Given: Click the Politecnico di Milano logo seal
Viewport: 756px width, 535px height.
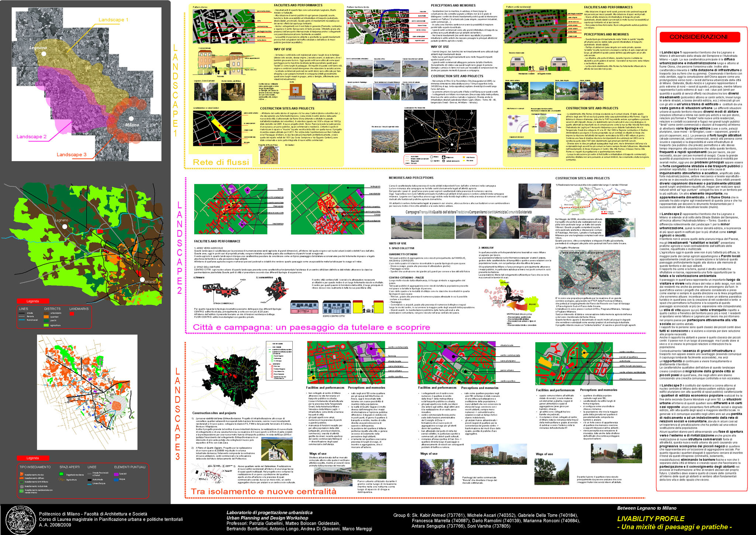Looking at the screenshot, I should [x=20, y=520].
